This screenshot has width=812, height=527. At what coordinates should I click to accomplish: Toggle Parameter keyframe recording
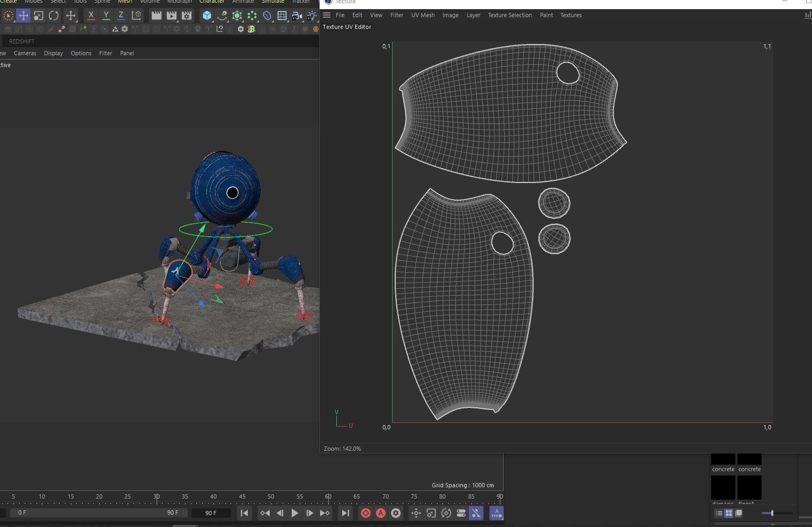461,513
